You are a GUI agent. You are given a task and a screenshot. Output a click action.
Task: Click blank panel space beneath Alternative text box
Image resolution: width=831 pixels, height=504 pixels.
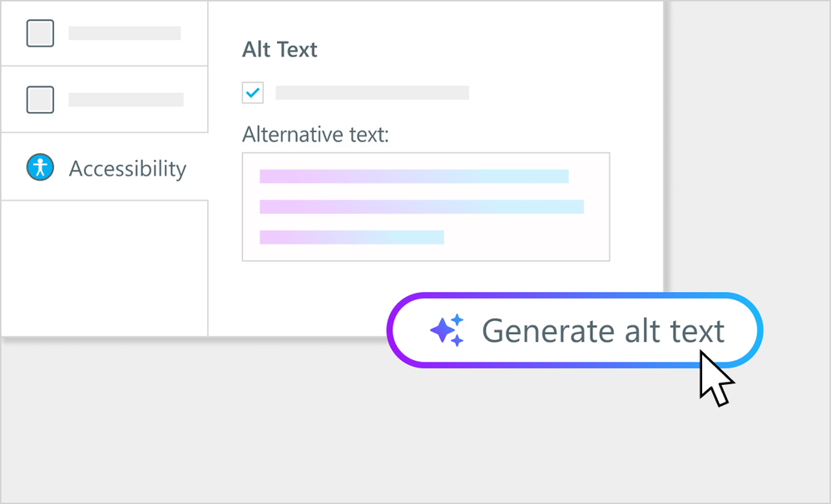point(316,295)
